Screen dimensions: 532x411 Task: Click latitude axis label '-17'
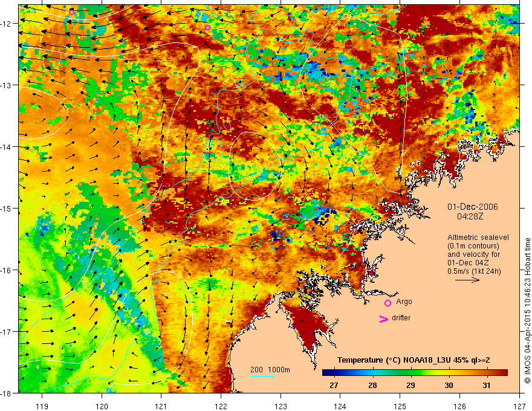point(6,331)
